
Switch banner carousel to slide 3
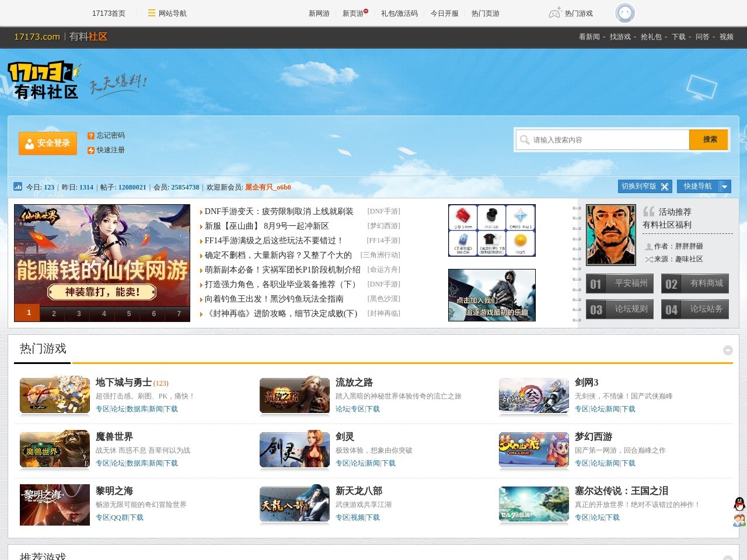tap(79, 313)
